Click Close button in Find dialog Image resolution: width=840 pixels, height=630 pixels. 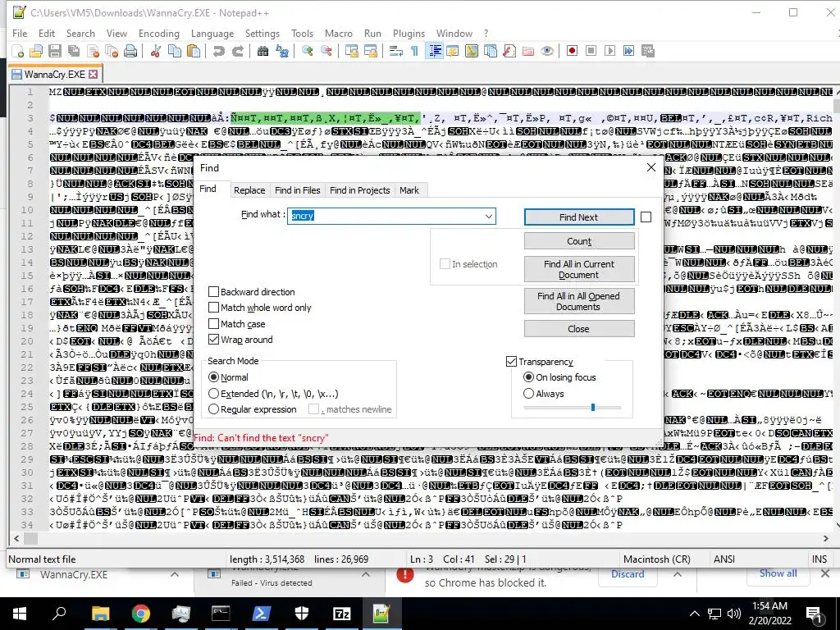coord(579,329)
